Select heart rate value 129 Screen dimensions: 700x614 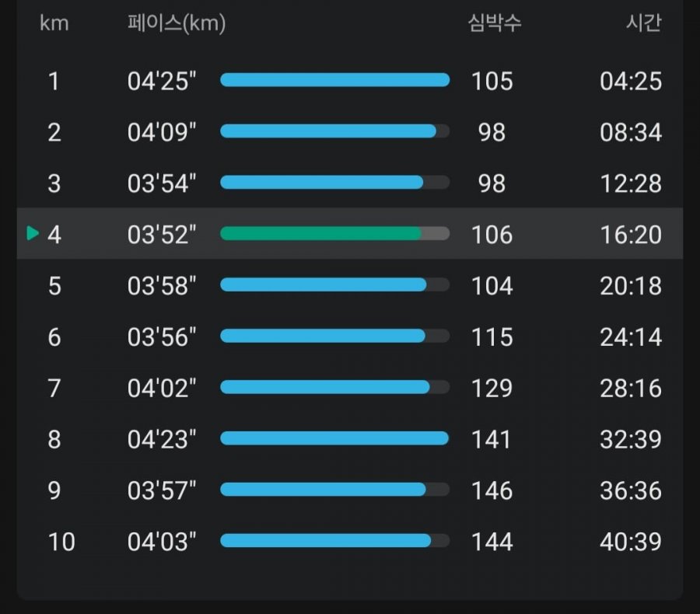pos(492,388)
